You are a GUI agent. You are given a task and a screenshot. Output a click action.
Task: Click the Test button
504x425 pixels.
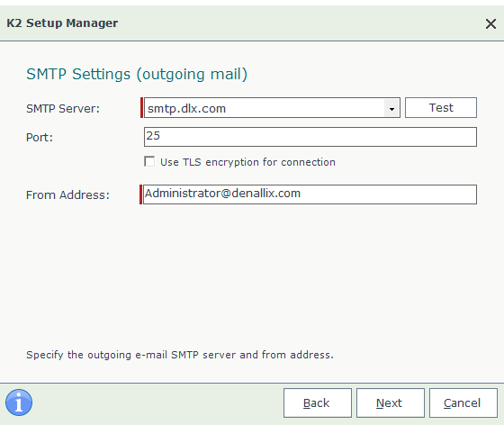pyautogui.click(x=441, y=108)
